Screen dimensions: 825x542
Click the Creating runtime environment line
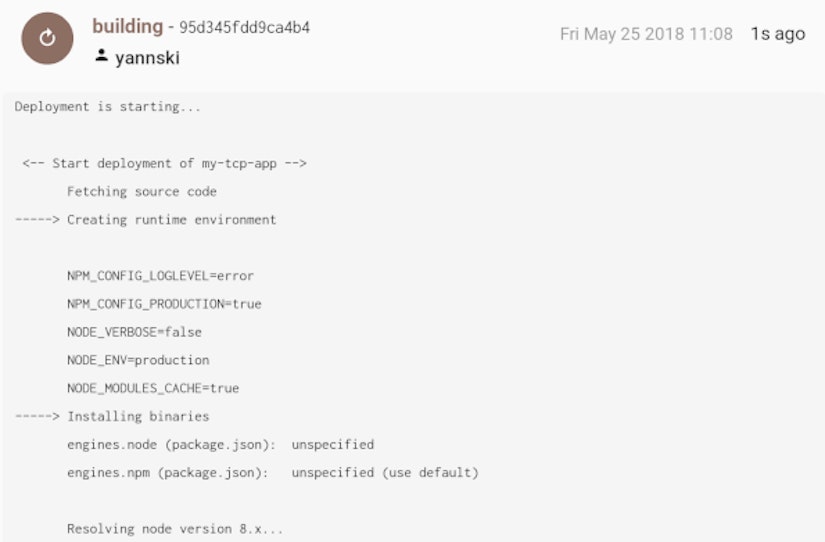click(x=146, y=220)
